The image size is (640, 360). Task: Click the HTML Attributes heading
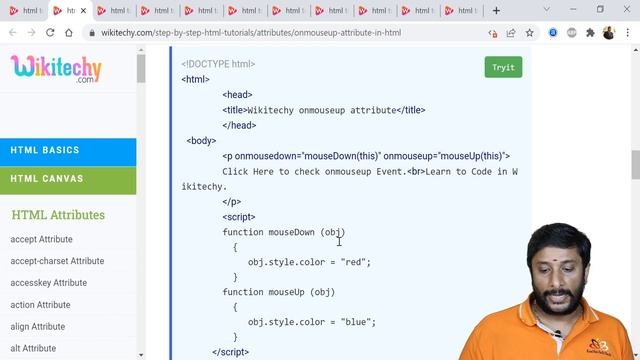coord(58,215)
